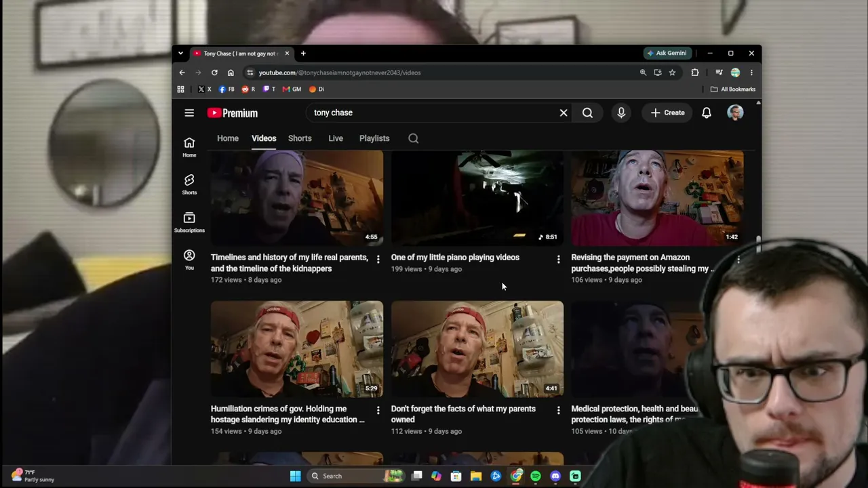Open 'One of my little piano playing videos' title
This screenshot has width=868, height=488.
(x=455, y=258)
